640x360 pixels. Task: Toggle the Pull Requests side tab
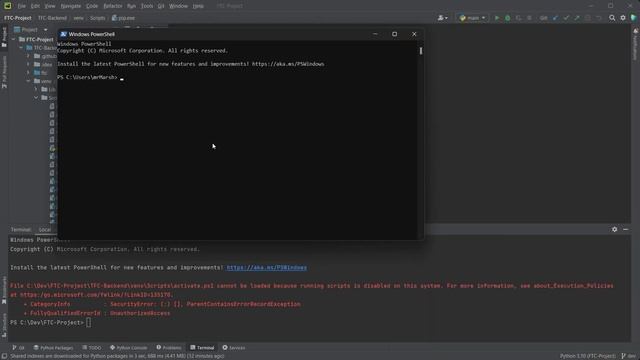point(4,72)
